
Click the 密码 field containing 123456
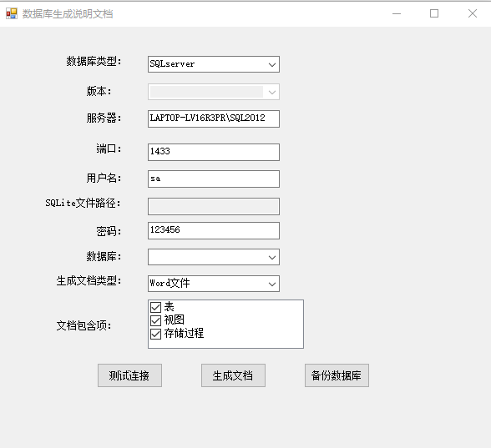(214, 230)
